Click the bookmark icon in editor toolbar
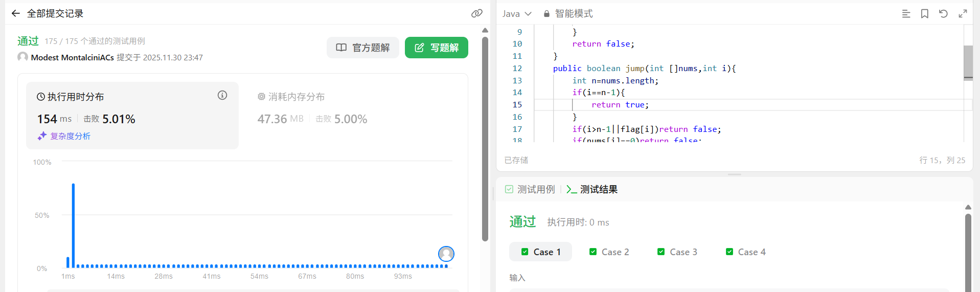980x292 pixels. [925, 14]
